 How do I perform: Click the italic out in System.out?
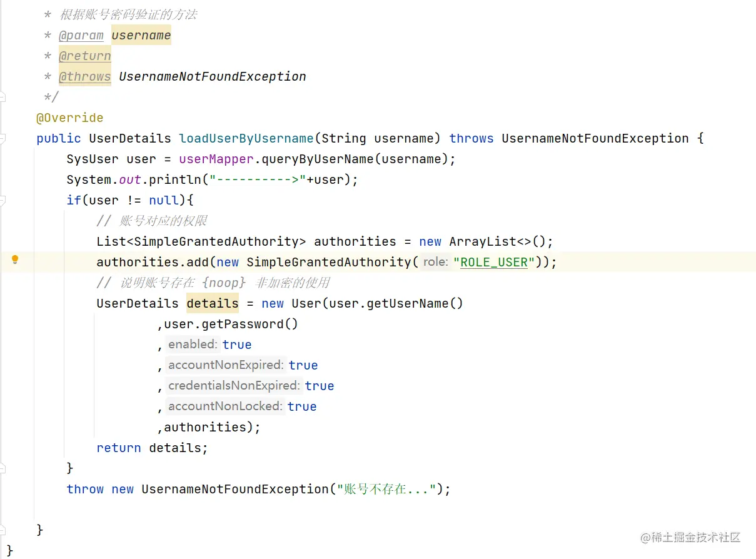coord(130,179)
